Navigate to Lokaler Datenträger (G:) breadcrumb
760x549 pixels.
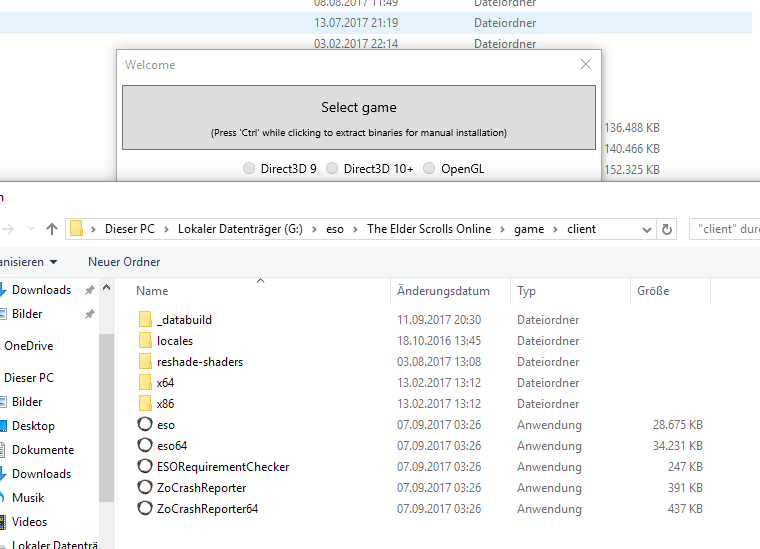[240, 229]
